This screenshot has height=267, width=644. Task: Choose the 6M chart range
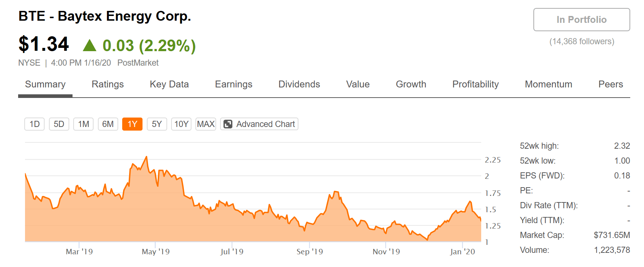coord(108,124)
